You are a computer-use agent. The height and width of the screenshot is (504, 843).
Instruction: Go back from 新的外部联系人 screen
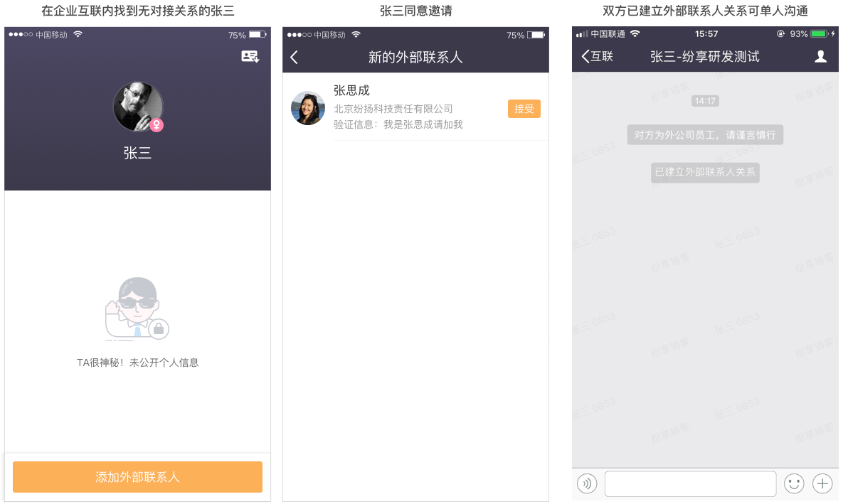click(294, 58)
